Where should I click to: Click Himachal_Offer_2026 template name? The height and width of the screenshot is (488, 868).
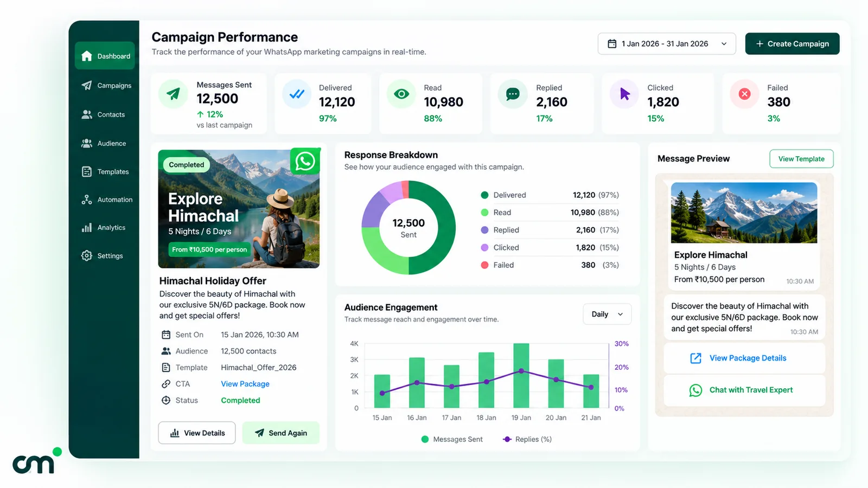coord(259,368)
